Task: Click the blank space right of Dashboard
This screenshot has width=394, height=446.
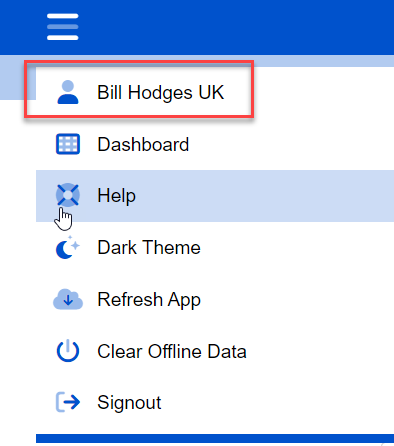Action: tap(290, 144)
